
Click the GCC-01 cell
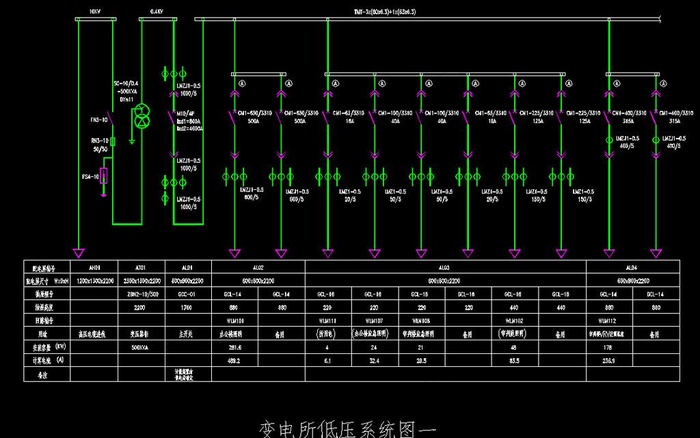(x=188, y=294)
